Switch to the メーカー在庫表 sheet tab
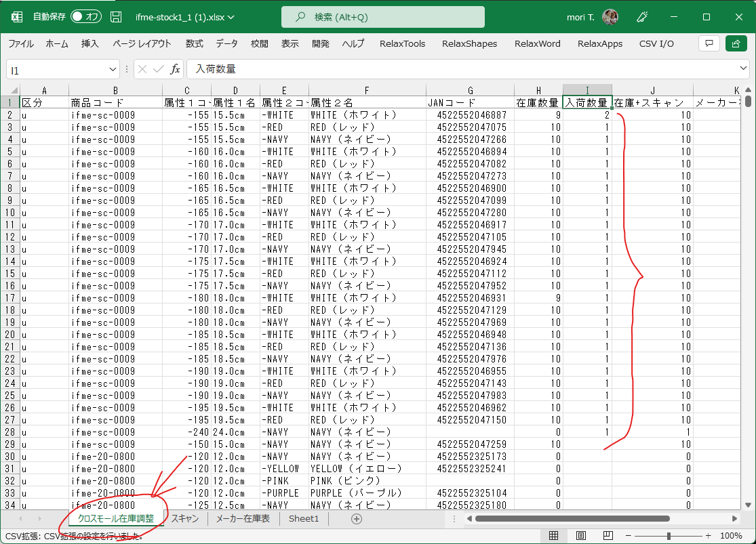Image resolution: width=756 pixels, height=544 pixels. pos(243,519)
